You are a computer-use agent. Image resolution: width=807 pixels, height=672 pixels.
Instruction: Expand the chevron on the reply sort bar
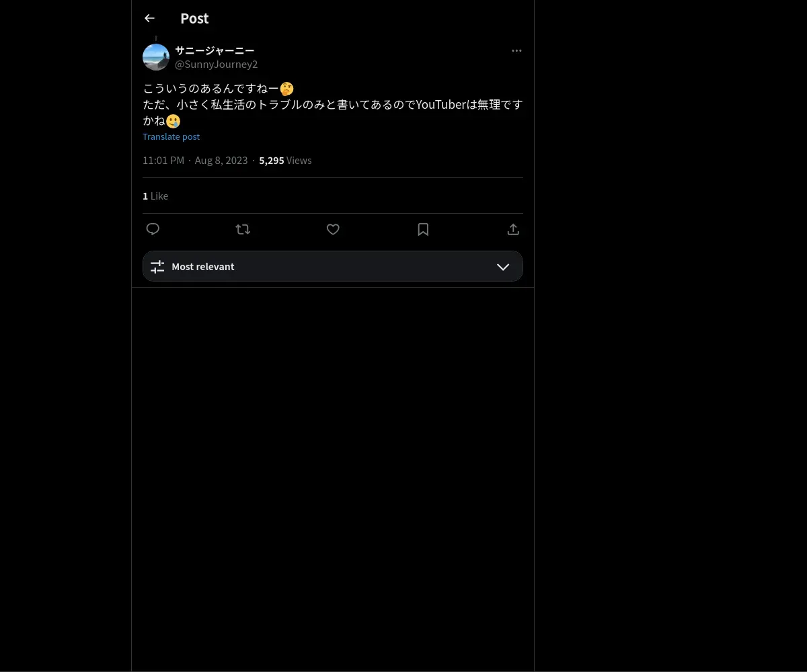[x=503, y=267]
